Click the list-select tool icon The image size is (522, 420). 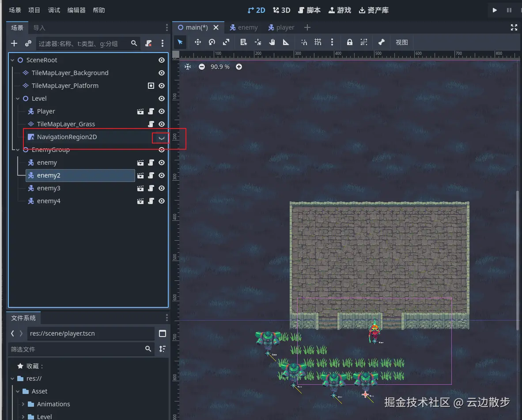(243, 42)
